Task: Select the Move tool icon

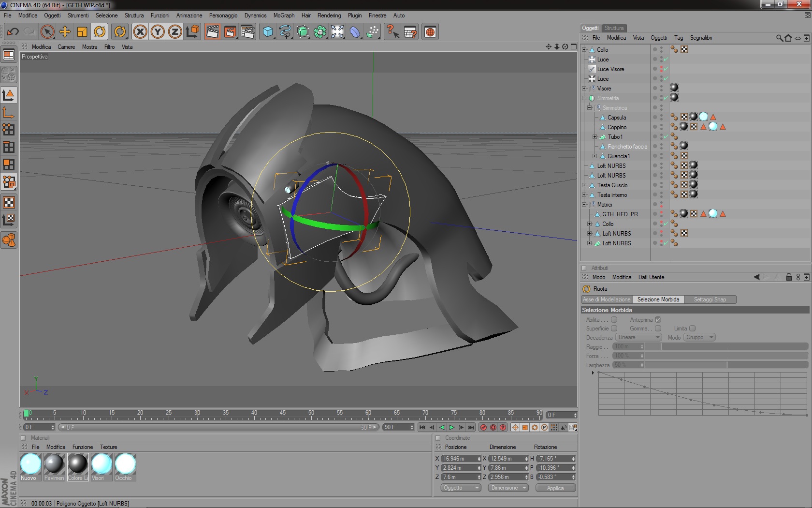Action: (x=65, y=32)
